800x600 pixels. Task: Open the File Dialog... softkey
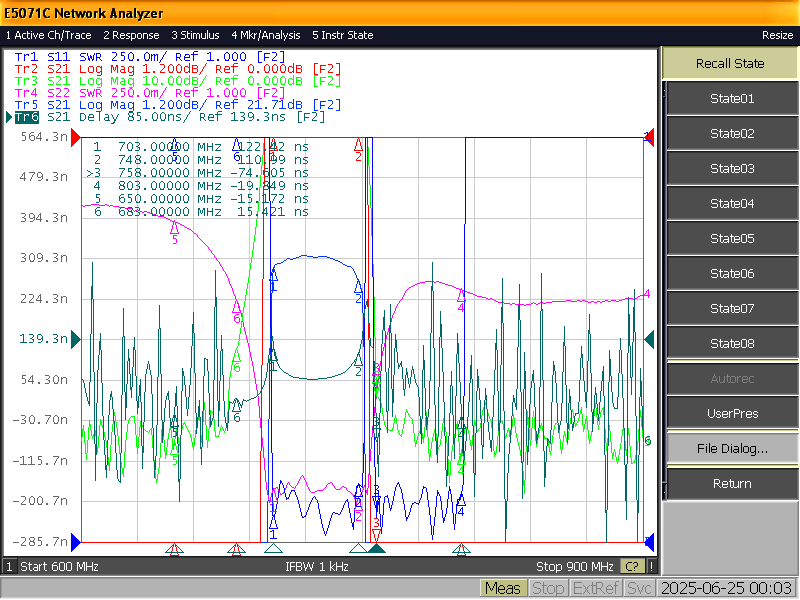click(x=732, y=448)
